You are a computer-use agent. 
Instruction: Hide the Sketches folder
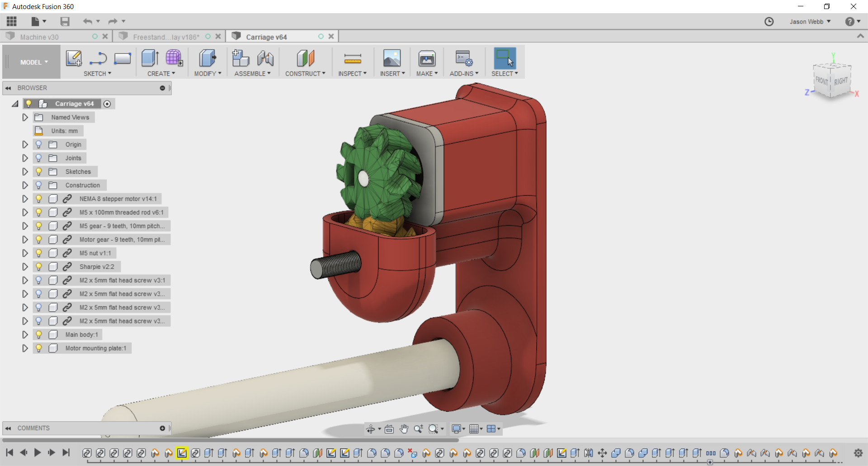(x=39, y=171)
